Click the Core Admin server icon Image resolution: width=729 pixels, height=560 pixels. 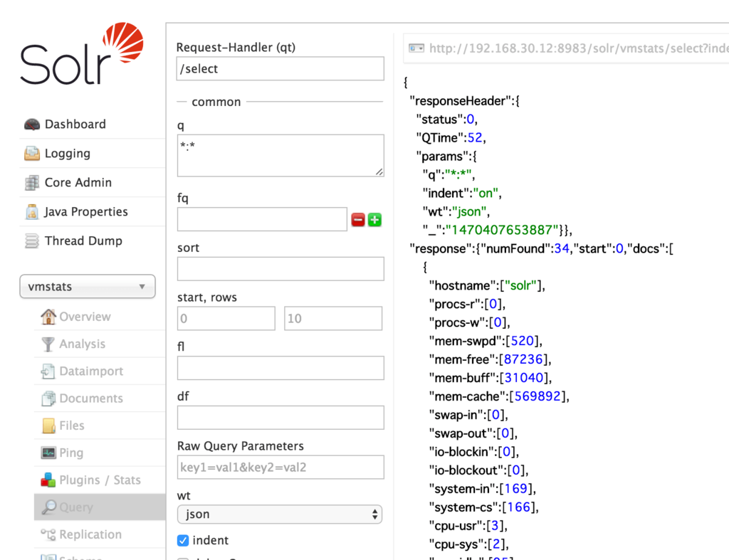[x=32, y=183]
